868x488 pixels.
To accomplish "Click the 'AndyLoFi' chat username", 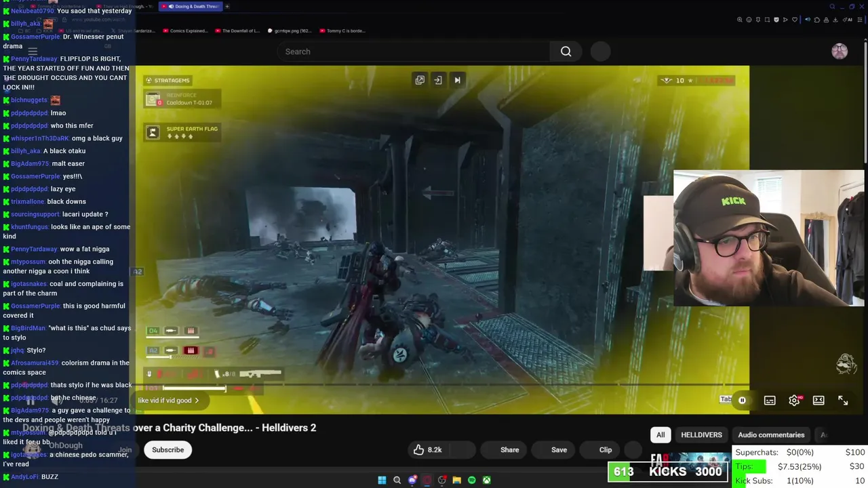I will coord(24,477).
